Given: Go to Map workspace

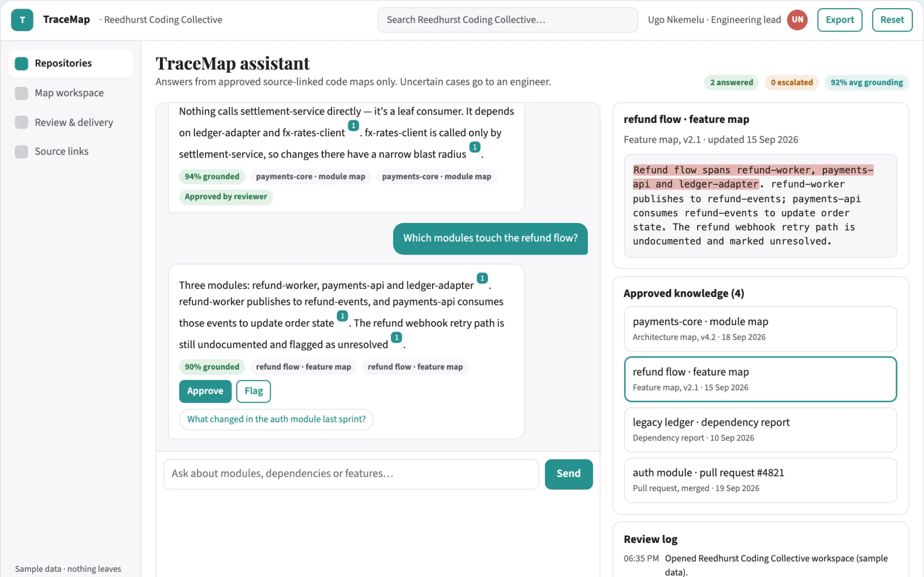Looking at the screenshot, I should coord(70,93).
